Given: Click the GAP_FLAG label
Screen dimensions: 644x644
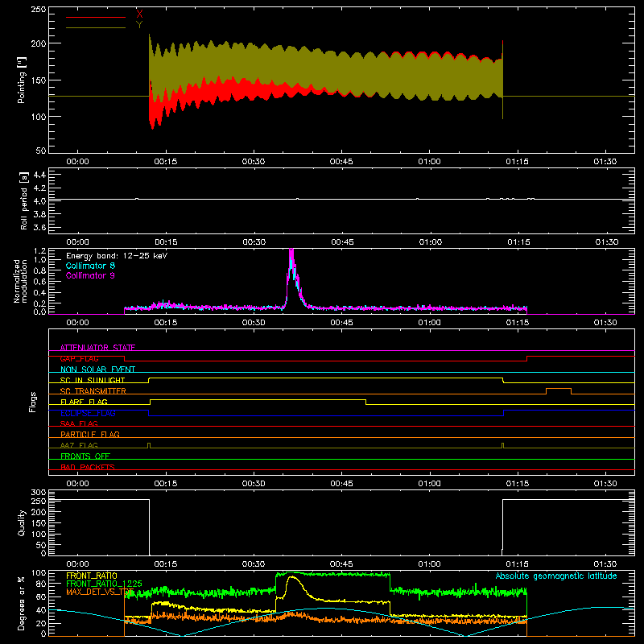Looking at the screenshot, I should click(x=79, y=358).
